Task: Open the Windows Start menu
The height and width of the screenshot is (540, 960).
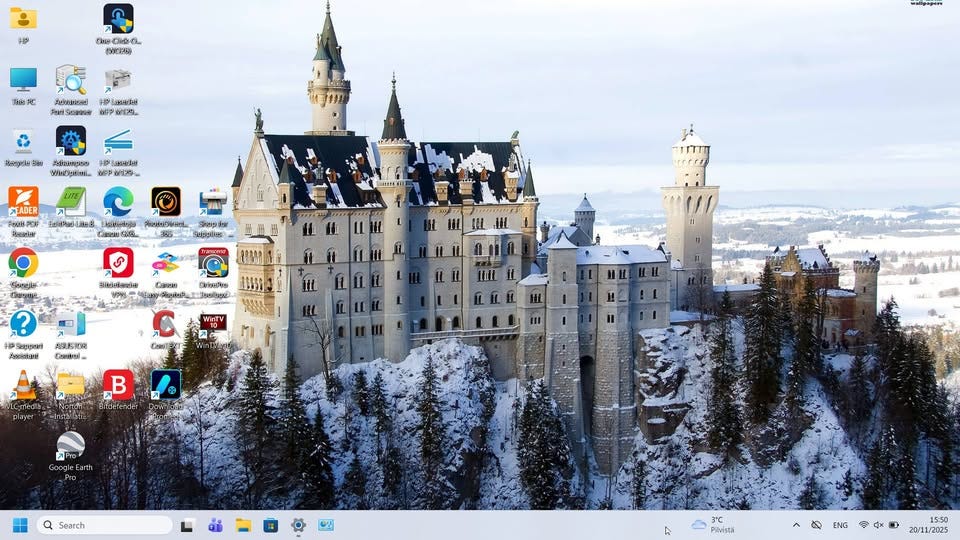Action: [x=20, y=525]
